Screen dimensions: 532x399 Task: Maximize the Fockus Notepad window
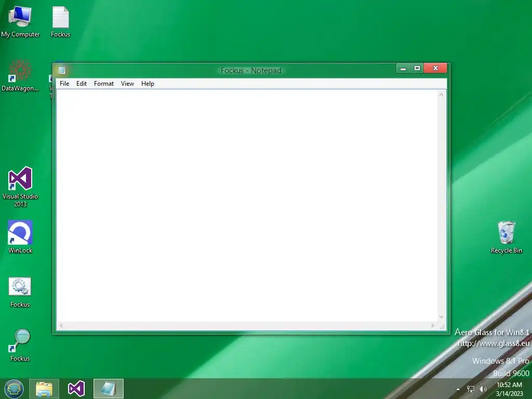[x=417, y=68]
